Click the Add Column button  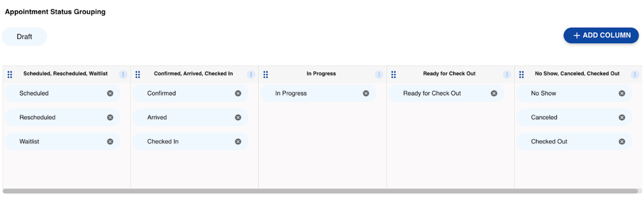pos(601,36)
